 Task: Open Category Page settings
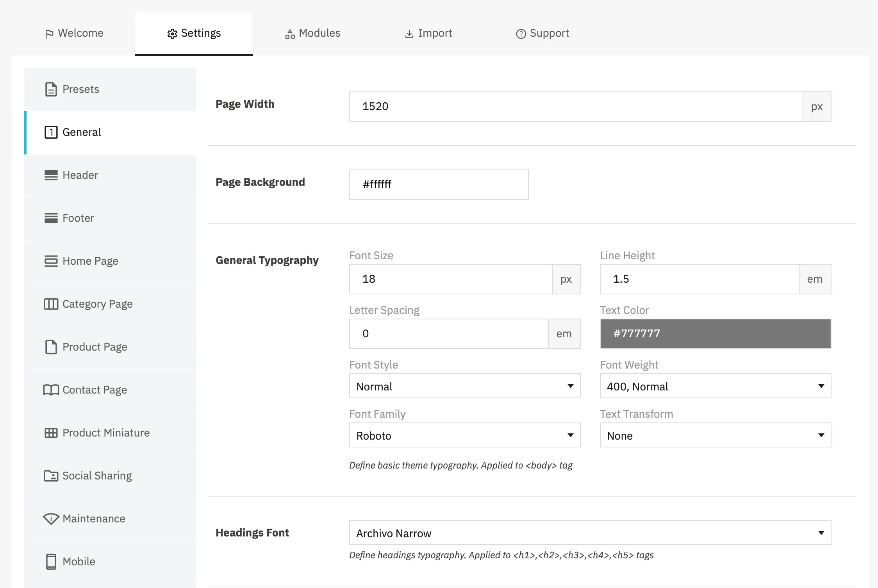coord(110,304)
